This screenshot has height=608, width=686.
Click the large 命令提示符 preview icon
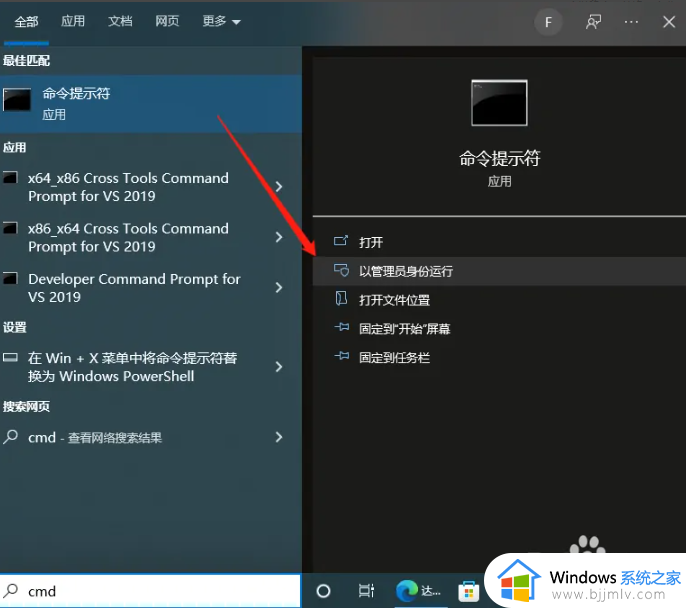(499, 103)
